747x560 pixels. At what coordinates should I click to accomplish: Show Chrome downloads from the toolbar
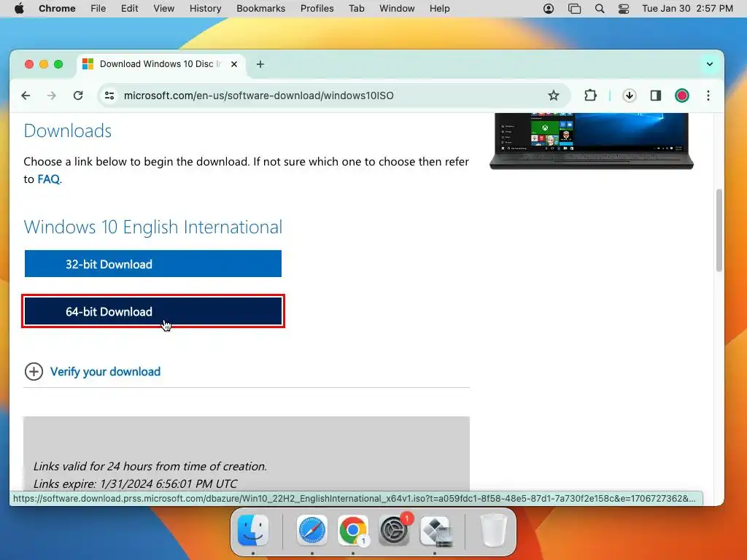(630, 96)
